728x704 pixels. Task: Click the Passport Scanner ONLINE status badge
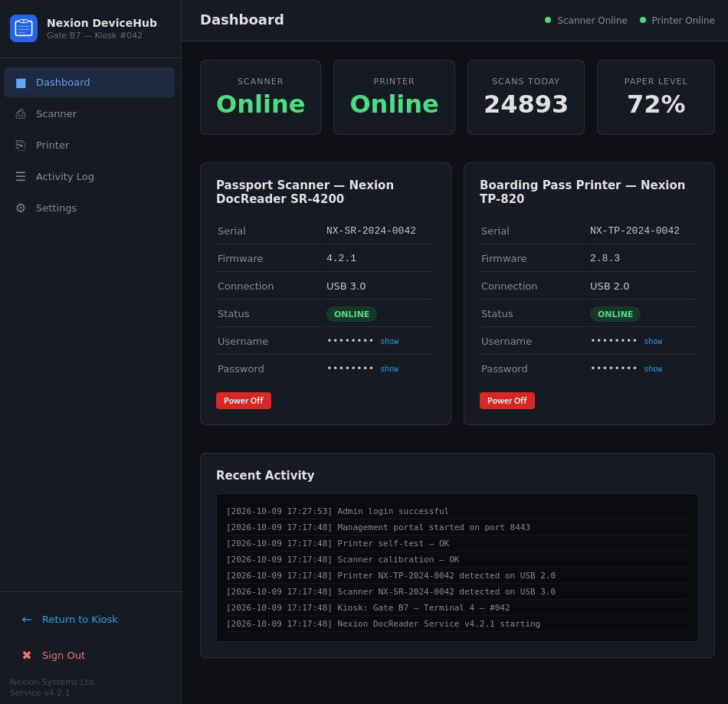(x=352, y=314)
